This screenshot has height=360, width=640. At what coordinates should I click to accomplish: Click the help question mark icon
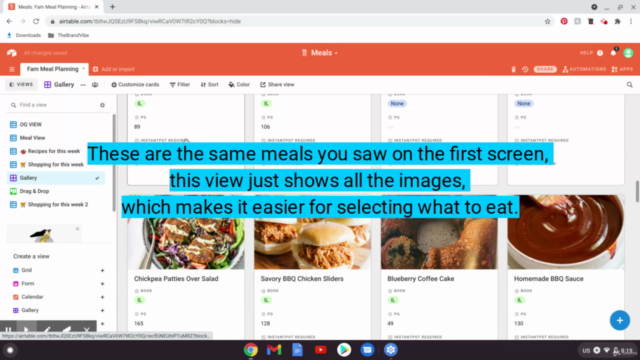click(600, 53)
